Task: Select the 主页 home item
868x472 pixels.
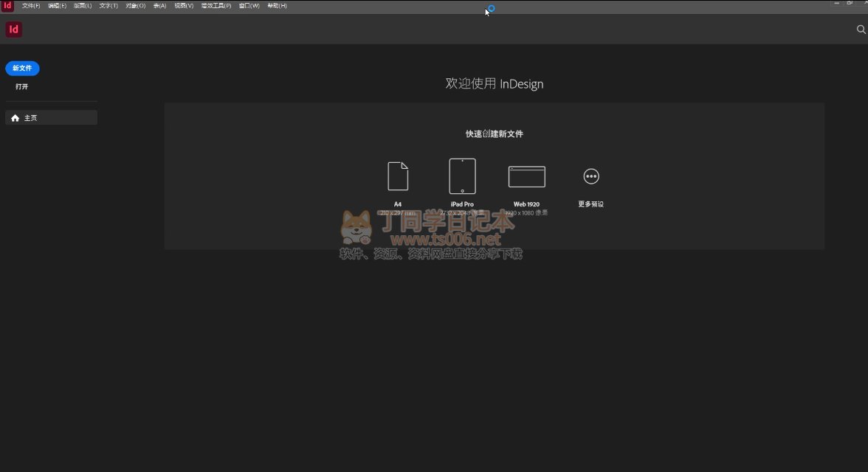Action: point(51,118)
